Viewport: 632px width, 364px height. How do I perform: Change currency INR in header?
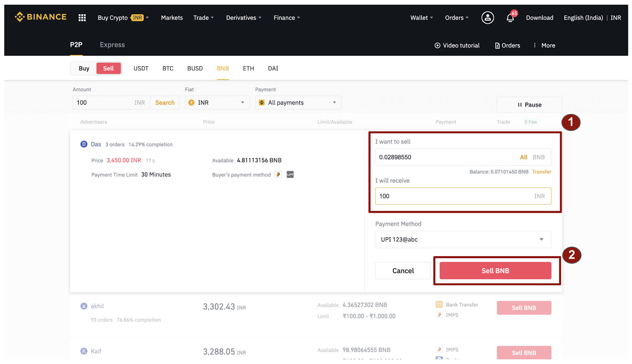tap(615, 18)
